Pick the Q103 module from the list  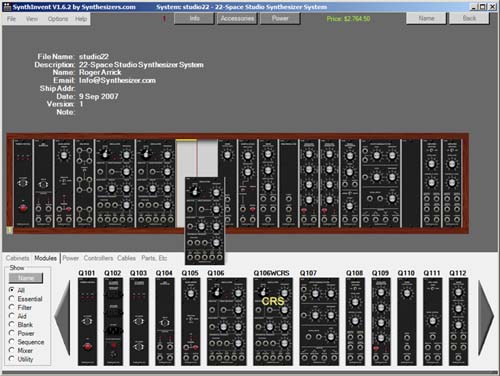pos(139,322)
